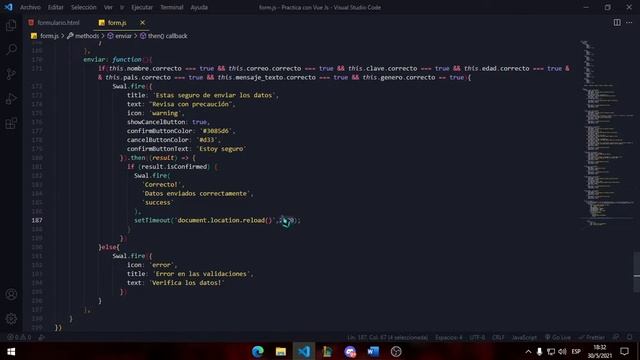Click the 'Estas seguro de enviar los datos' string
This screenshot has height=360, width=640.
tap(214, 95)
